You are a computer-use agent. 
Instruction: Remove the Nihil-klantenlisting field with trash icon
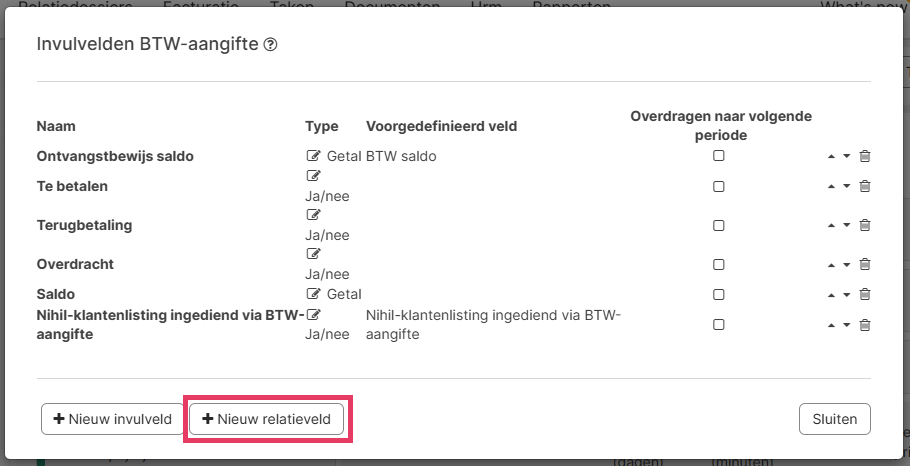(x=865, y=325)
